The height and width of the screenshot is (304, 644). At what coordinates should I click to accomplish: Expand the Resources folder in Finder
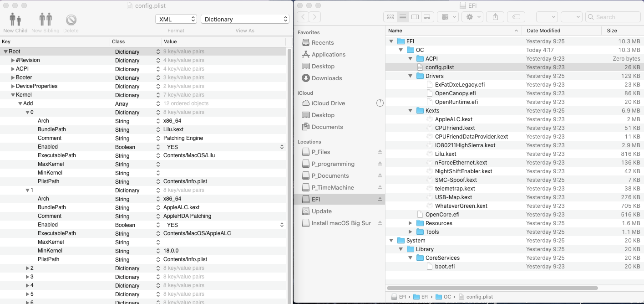click(410, 223)
